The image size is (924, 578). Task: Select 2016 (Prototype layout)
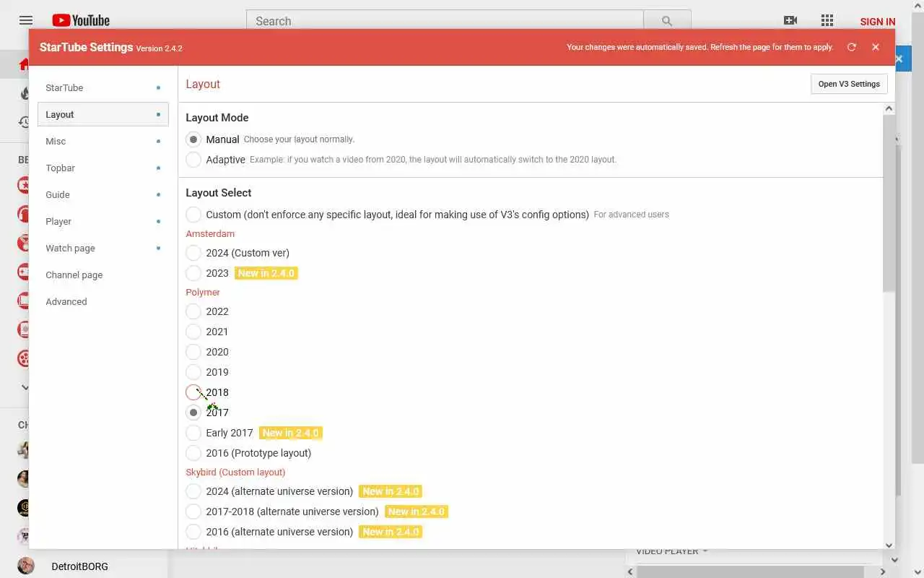click(193, 453)
